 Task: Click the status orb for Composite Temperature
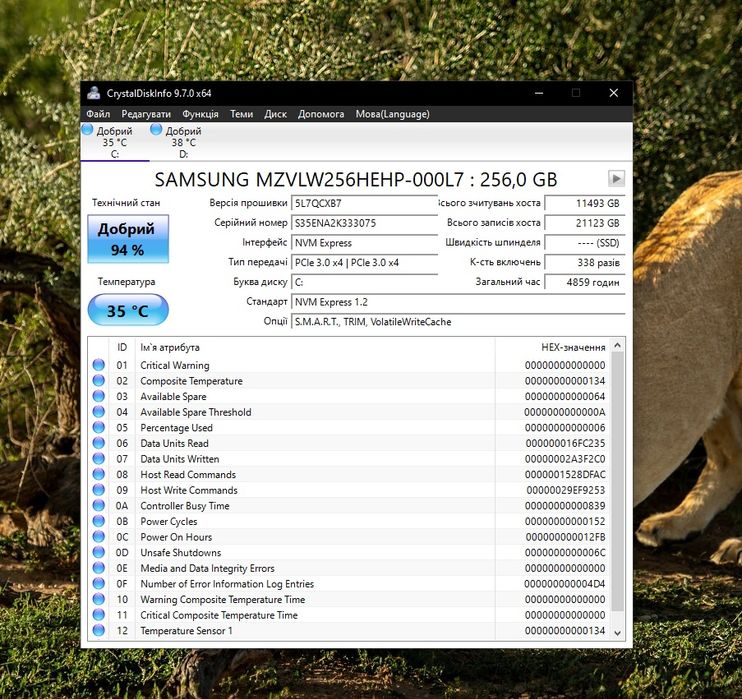pyautogui.click(x=98, y=380)
